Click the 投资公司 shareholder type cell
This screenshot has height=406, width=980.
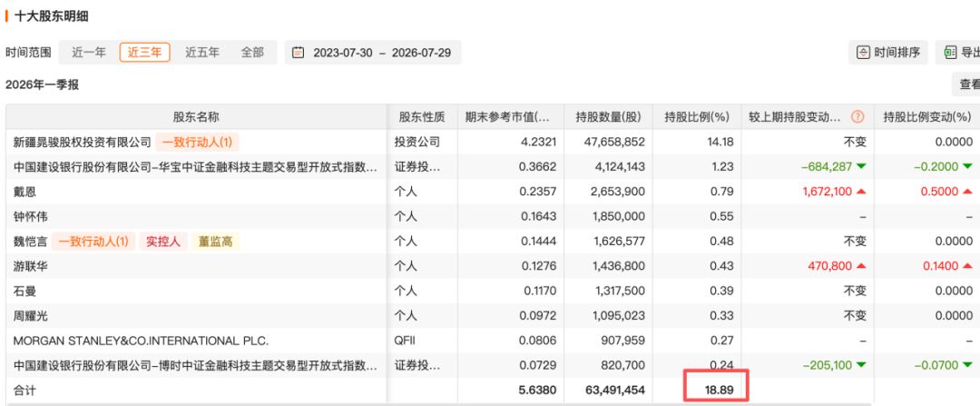click(x=416, y=142)
